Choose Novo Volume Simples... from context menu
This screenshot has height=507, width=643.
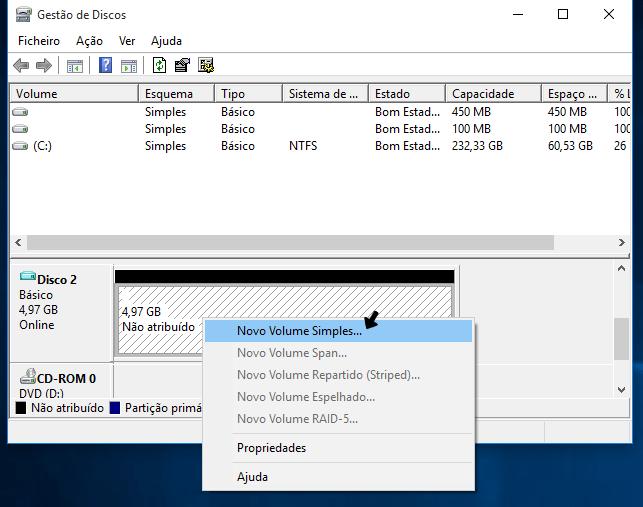click(338, 331)
